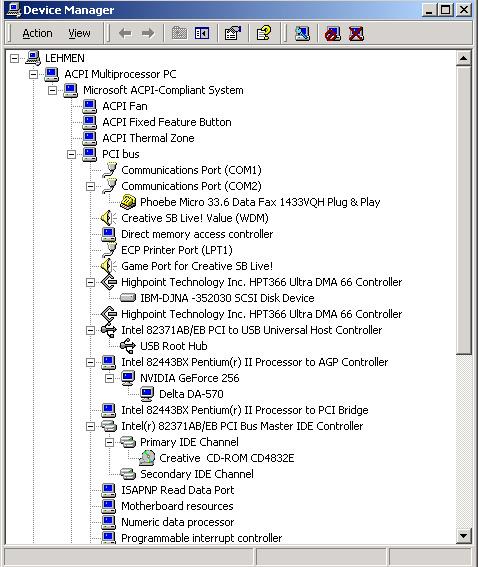The height and width of the screenshot is (567, 478).
Task: Click the Forward arrow toolbar button
Action: pos(148,34)
